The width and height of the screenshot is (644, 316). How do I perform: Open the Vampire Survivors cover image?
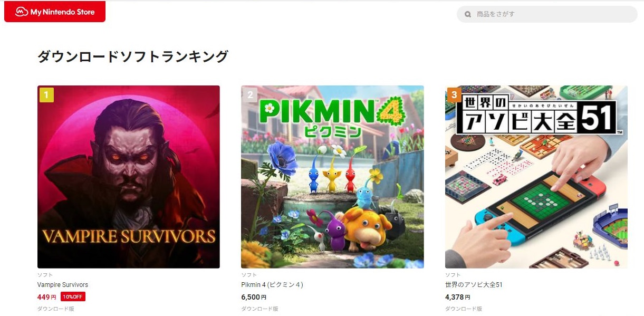pos(129,177)
